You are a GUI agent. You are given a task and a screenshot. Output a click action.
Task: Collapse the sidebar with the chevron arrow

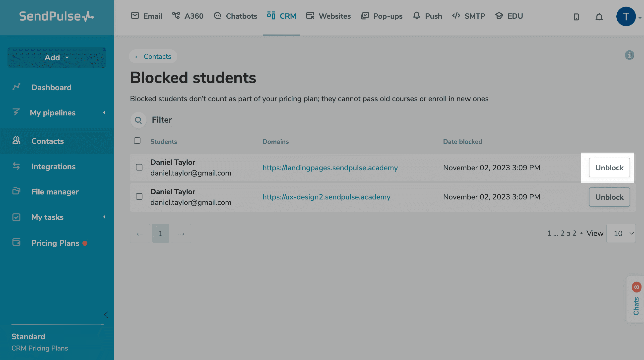(106, 314)
